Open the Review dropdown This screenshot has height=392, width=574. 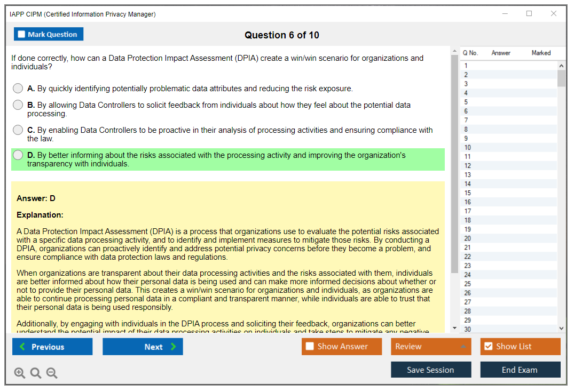(x=431, y=347)
